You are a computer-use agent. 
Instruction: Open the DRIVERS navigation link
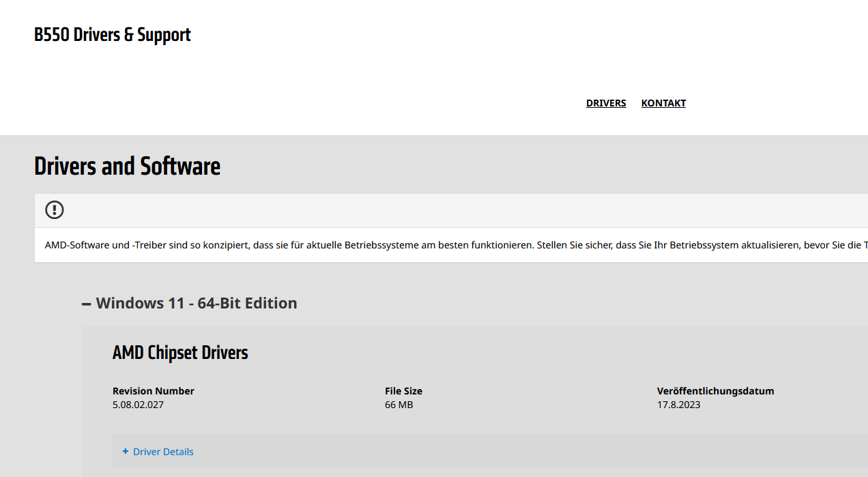tap(606, 103)
